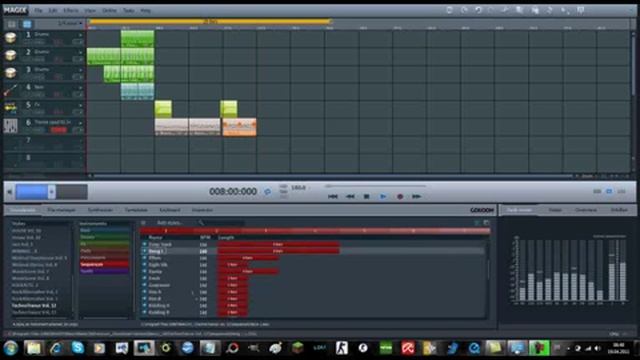Switch to the File manager tab
The width and height of the screenshot is (640, 360).
pos(62,210)
